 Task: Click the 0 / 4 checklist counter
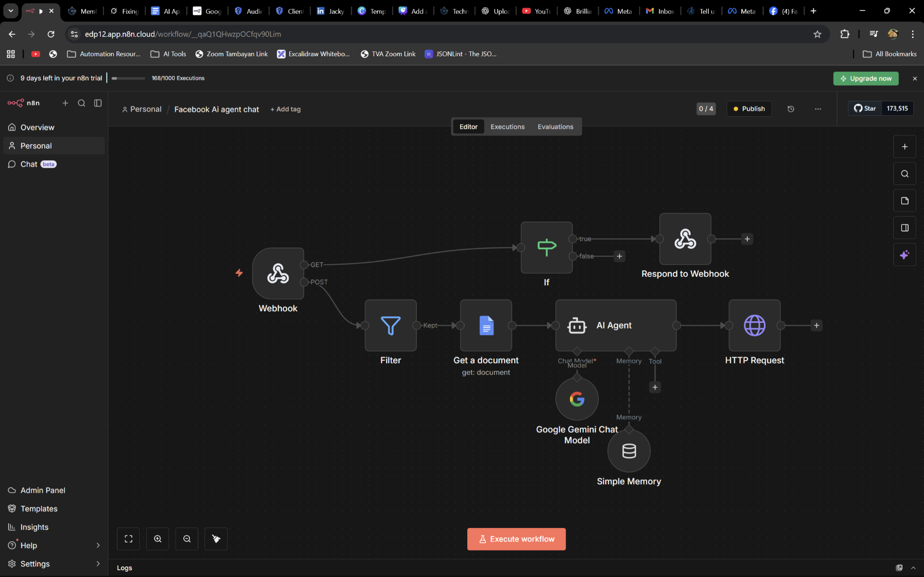coord(706,109)
